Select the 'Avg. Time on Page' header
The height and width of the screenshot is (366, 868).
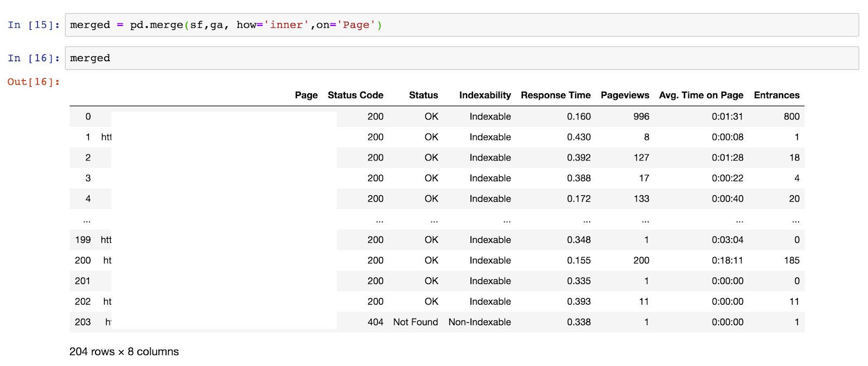701,95
